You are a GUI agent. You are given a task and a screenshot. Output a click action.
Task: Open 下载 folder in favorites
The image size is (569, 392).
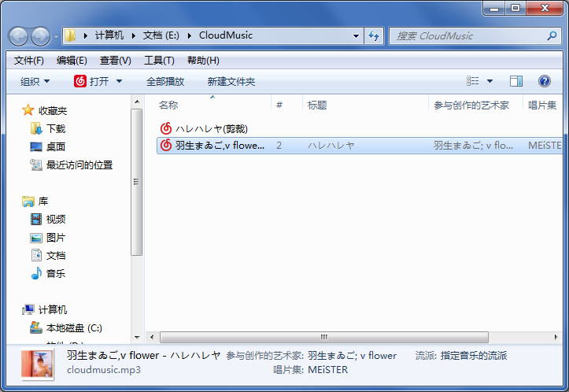click(56, 128)
